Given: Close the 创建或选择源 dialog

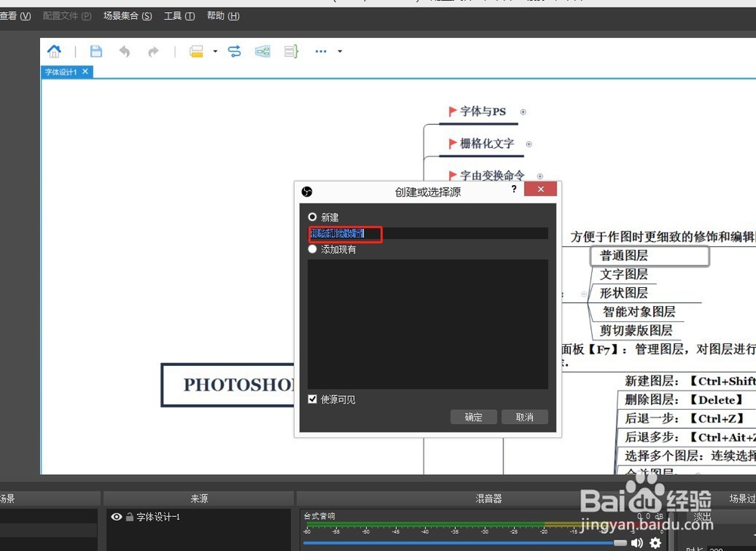Looking at the screenshot, I should click(541, 189).
